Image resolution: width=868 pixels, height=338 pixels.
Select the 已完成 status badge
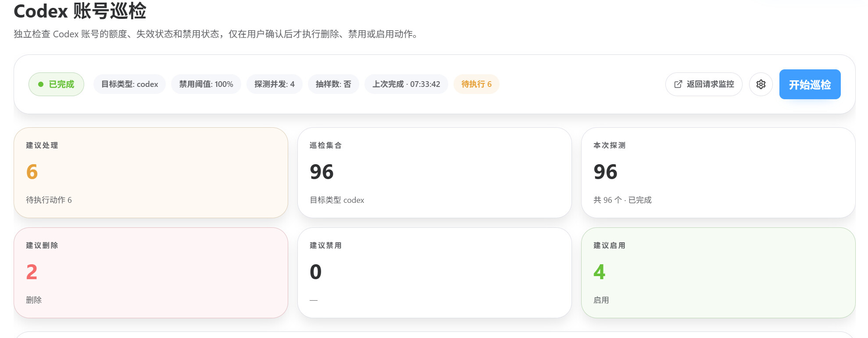coord(56,84)
